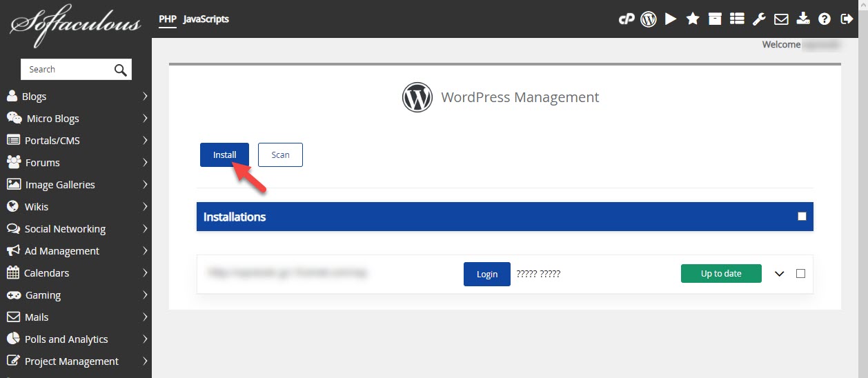Screen dimensions: 868x378
Task: Expand the Polls and Analytics arrow
Action: (145, 339)
